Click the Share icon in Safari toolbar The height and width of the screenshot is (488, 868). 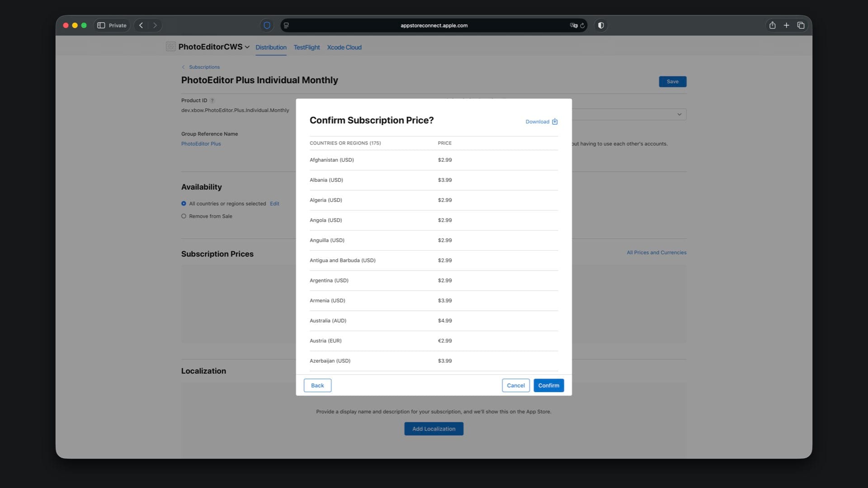point(772,25)
